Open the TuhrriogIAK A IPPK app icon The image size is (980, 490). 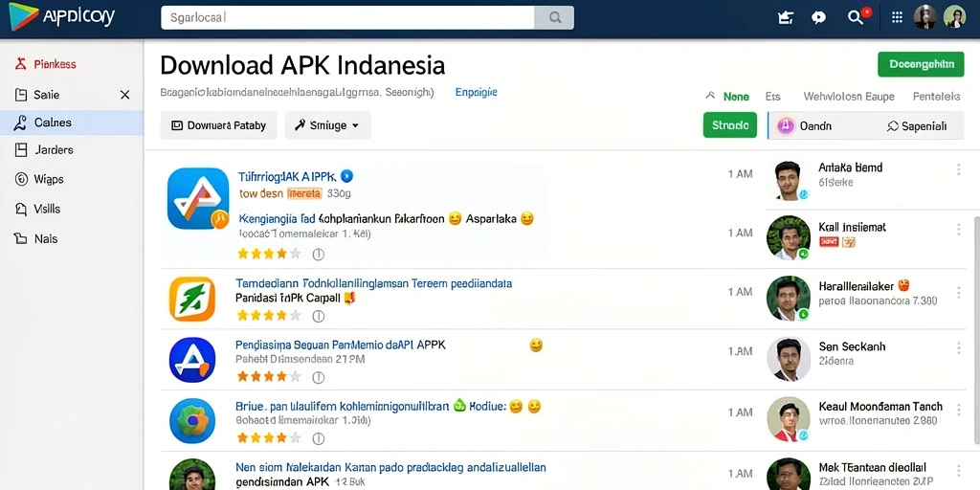pyautogui.click(x=198, y=198)
